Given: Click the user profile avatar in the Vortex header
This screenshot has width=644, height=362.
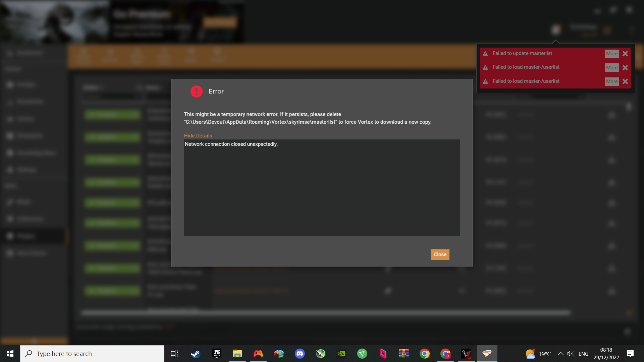Looking at the screenshot, I should coord(556,29).
